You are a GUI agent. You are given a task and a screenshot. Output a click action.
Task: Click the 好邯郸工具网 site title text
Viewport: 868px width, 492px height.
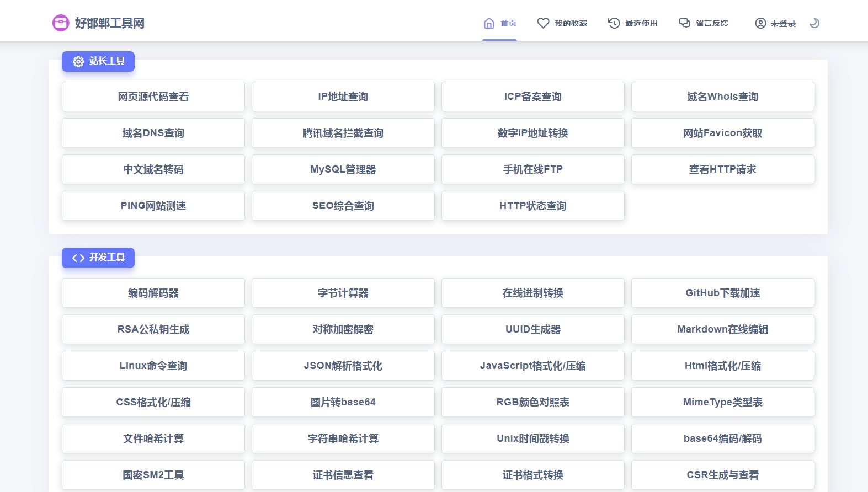(109, 23)
